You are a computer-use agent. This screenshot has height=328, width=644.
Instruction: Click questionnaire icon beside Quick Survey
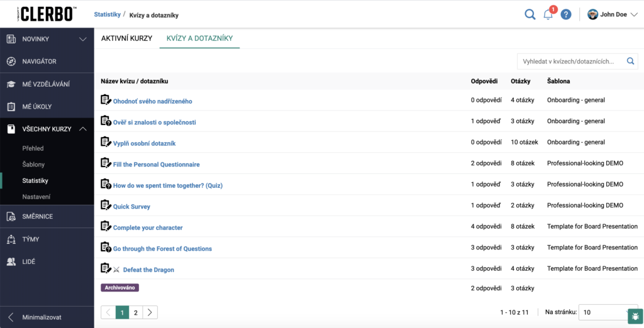(106, 205)
